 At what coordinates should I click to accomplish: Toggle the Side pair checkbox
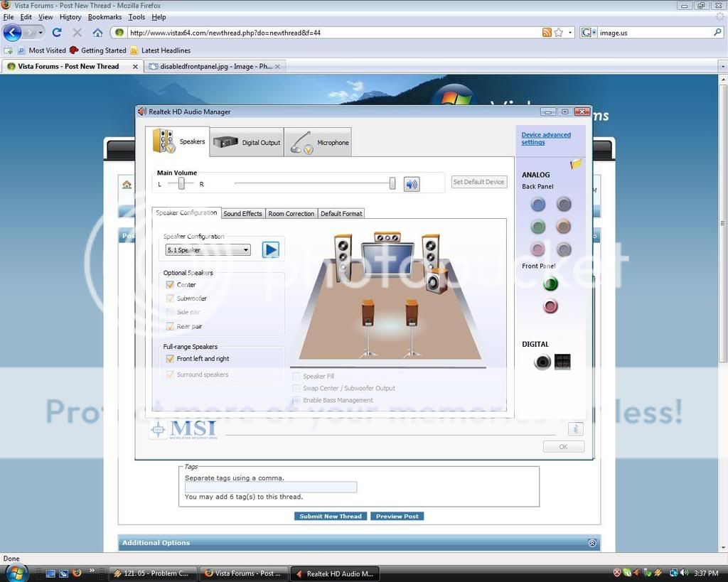click(x=170, y=312)
